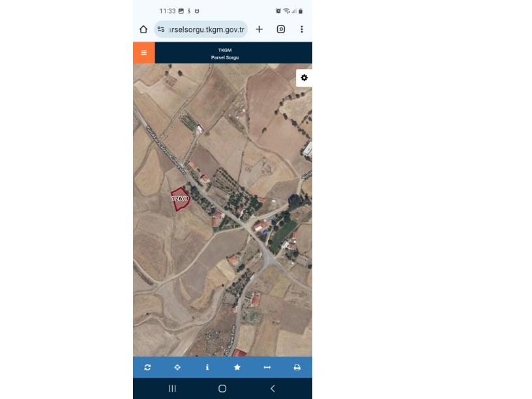Select the measure distance arrows icon
Viewport: 532px width, 399px height.
(x=267, y=367)
